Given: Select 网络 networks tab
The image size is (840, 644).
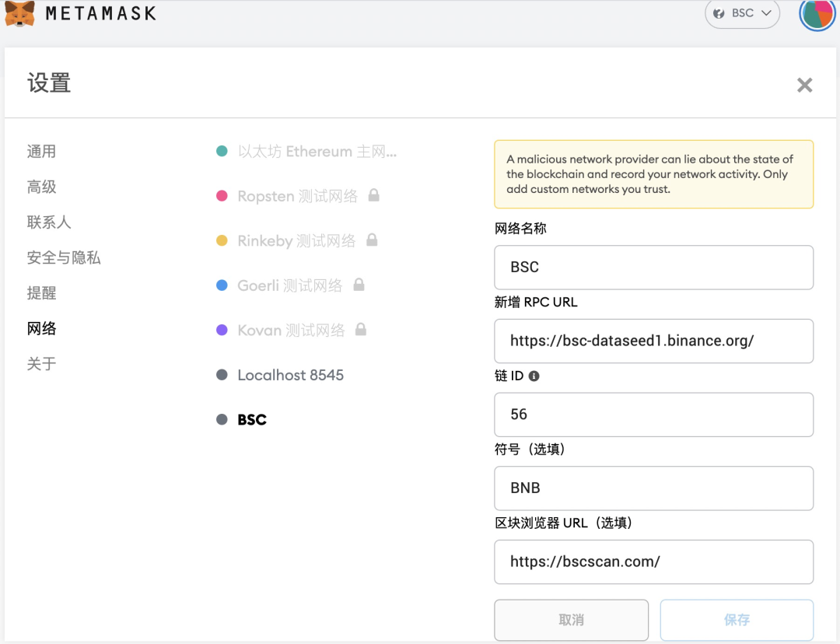Looking at the screenshot, I should click(x=41, y=328).
